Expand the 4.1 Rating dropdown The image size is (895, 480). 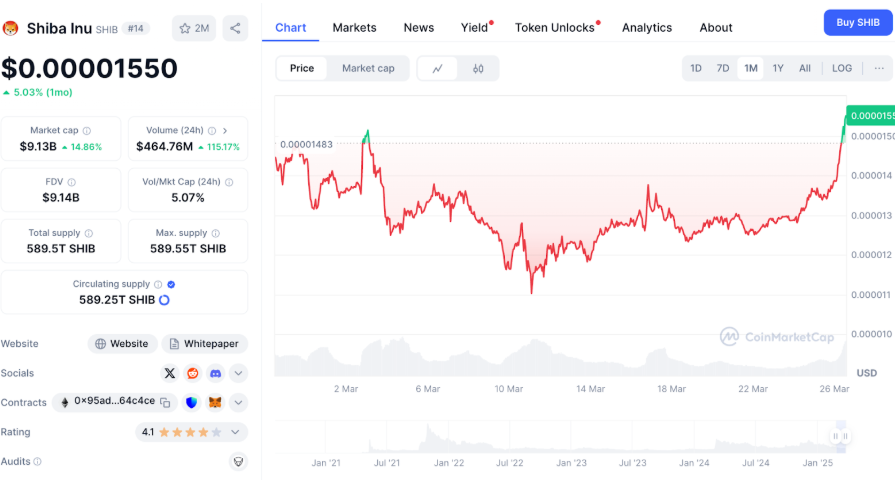(x=235, y=432)
